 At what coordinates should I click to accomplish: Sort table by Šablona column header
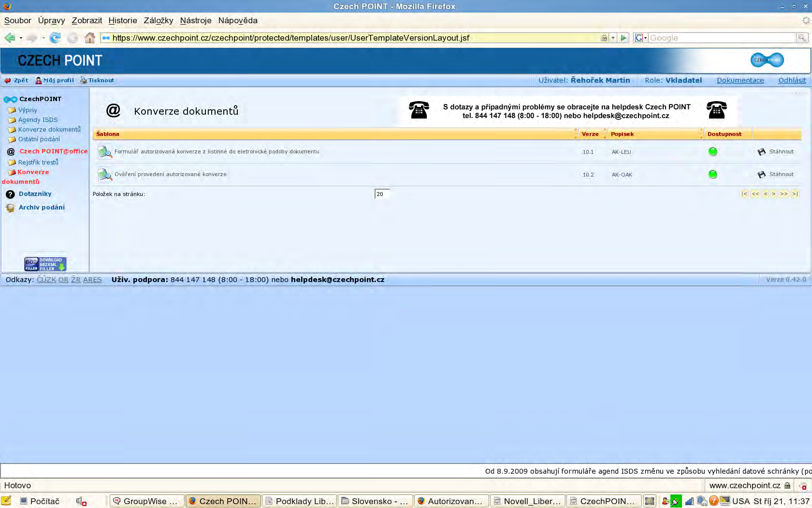(107, 134)
